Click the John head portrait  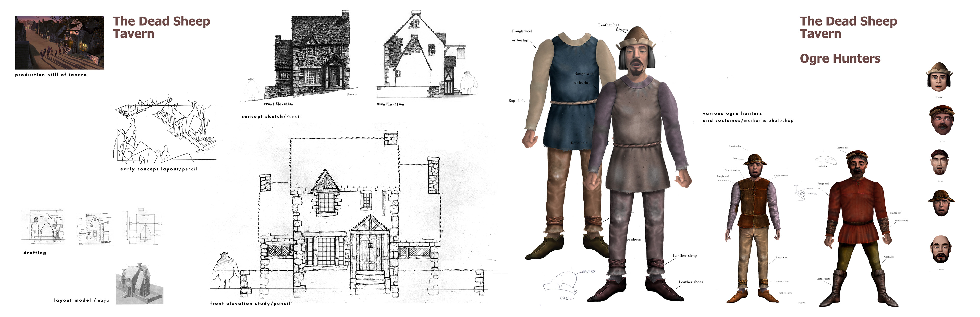tap(940, 162)
